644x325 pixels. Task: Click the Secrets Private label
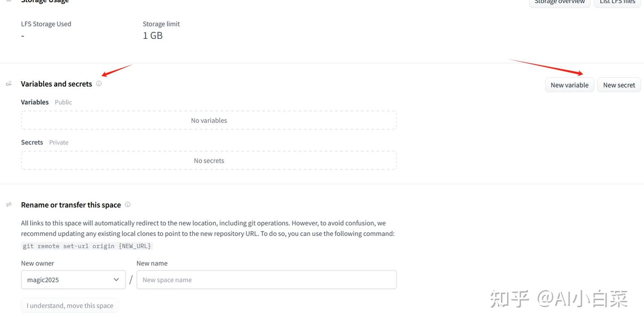click(45, 142)
